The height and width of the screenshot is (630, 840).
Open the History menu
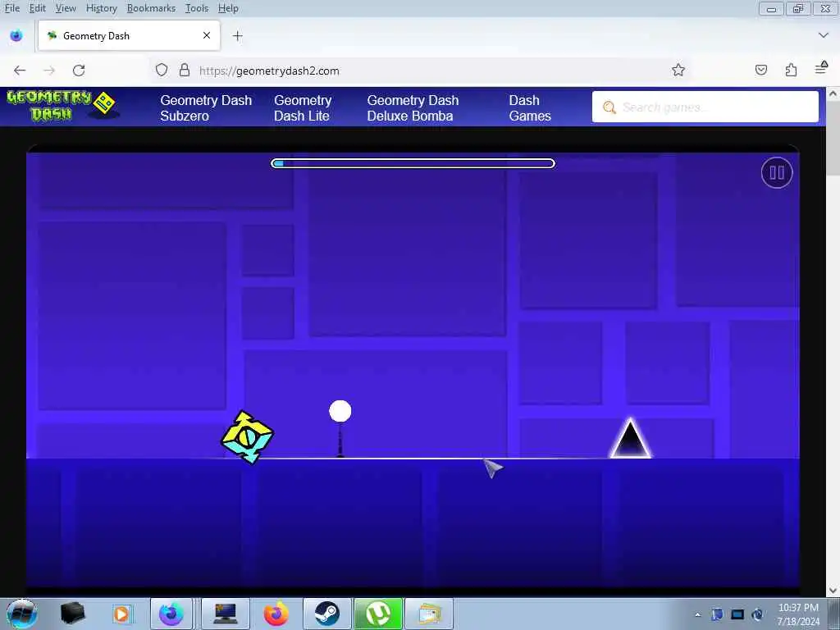coord(101,8)
